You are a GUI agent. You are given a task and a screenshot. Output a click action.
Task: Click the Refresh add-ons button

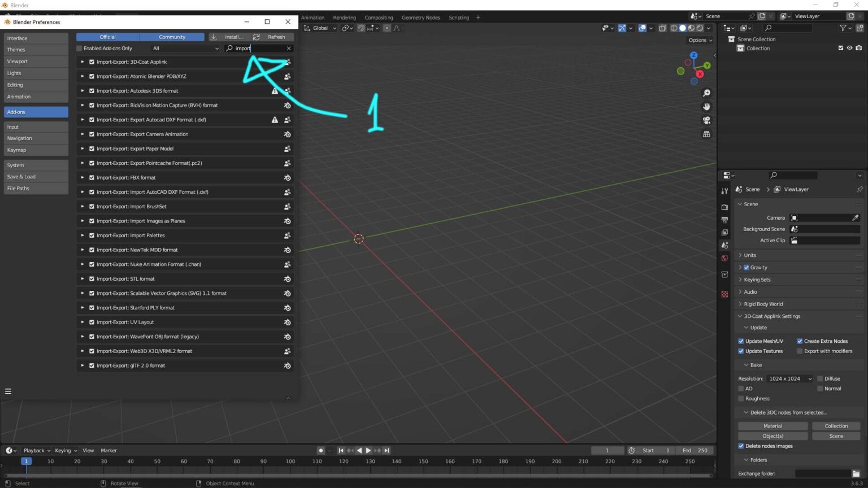pos(272,37)
